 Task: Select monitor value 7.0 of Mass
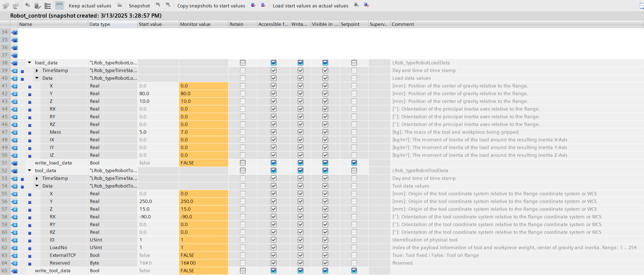[203, 132]
